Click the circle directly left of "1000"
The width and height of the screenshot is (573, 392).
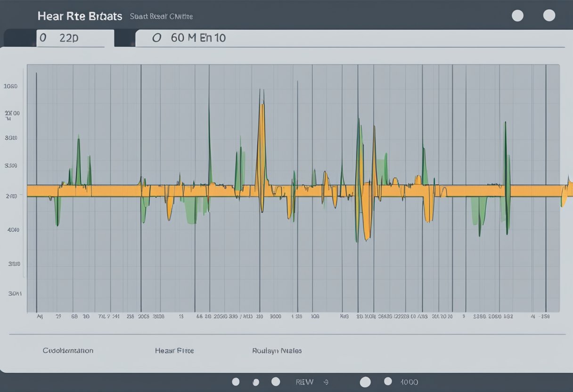pyautogui.click(x=388, y=381)
